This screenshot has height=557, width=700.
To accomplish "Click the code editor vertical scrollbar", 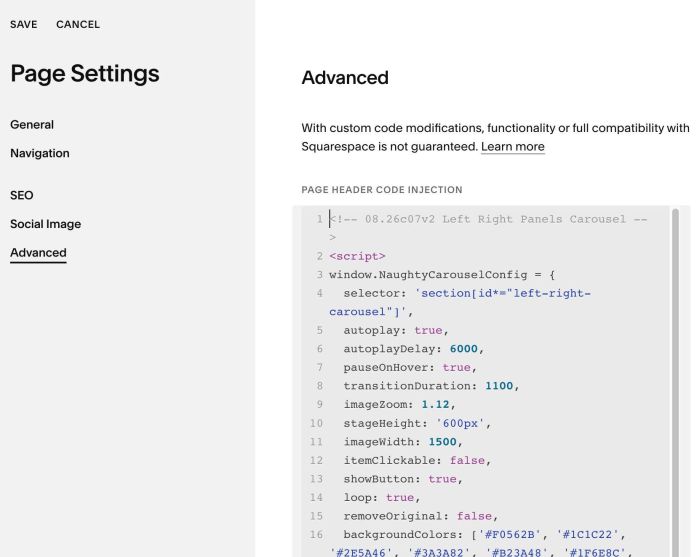I will 675,382.
